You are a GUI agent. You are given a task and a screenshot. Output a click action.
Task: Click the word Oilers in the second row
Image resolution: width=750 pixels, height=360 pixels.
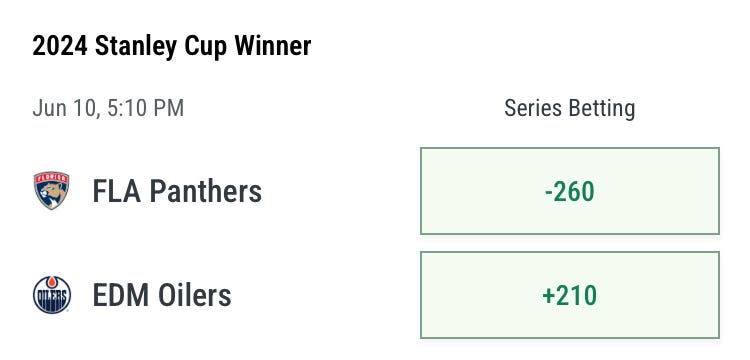195,295
